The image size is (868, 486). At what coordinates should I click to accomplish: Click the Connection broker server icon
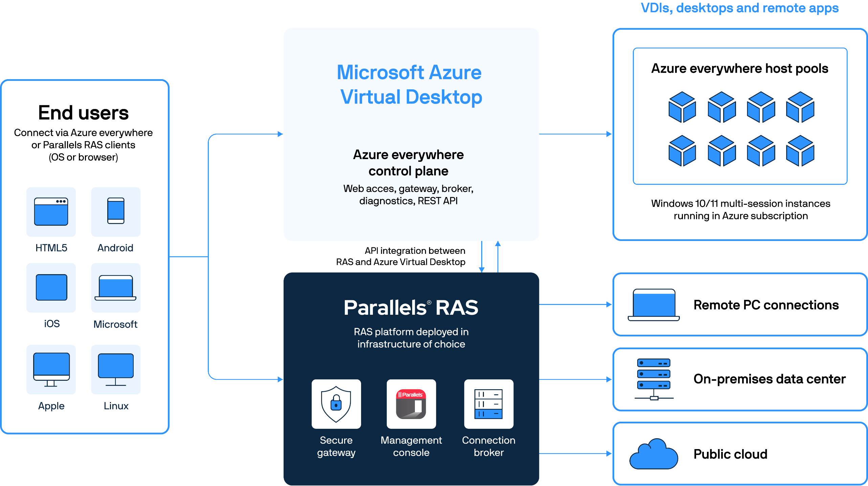(x=488, y=404)
